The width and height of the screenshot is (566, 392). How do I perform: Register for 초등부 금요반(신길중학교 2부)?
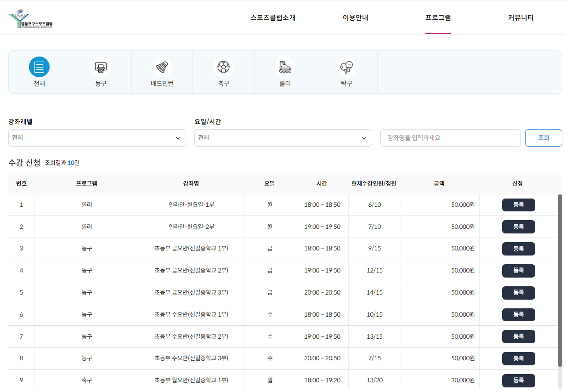tap(518, 271)
